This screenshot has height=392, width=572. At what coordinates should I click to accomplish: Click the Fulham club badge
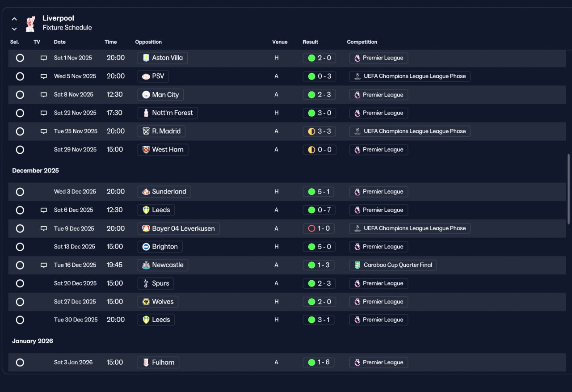tap(146, 362)
